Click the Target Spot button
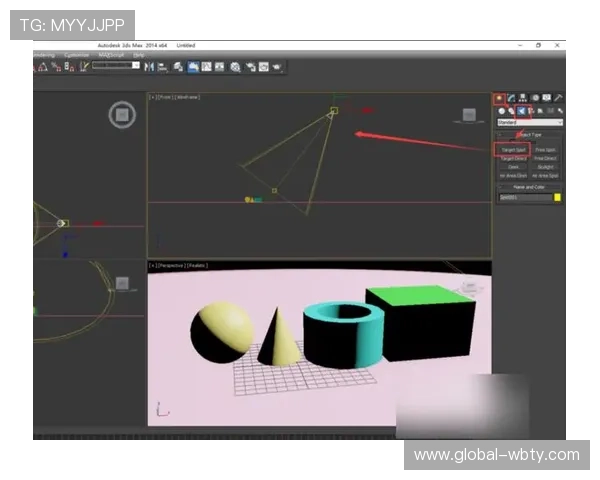 click(x=513, y=149)
